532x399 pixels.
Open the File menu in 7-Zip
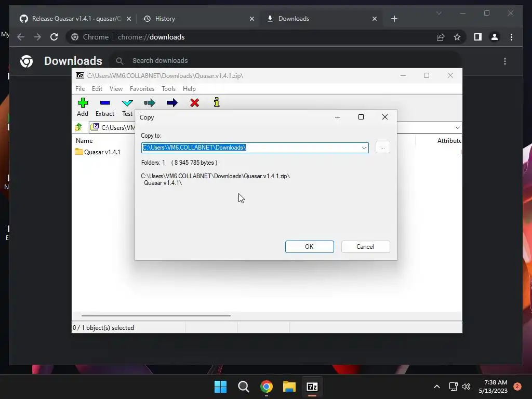pos(80,88)
